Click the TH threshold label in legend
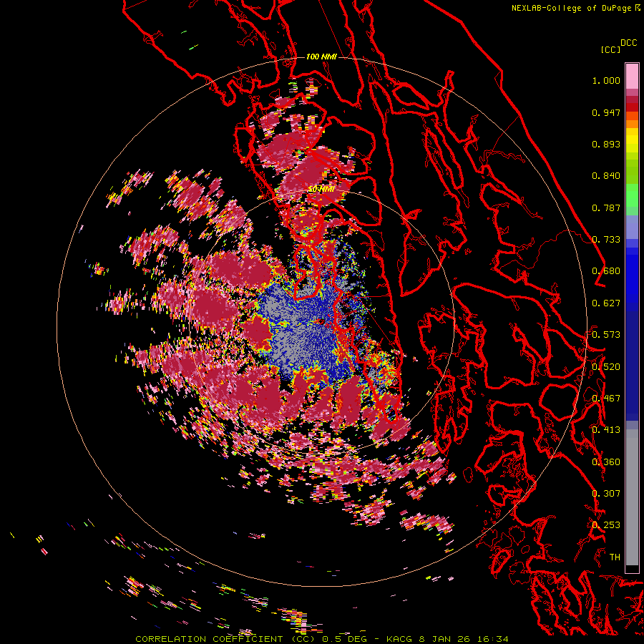 pos(615,557)
